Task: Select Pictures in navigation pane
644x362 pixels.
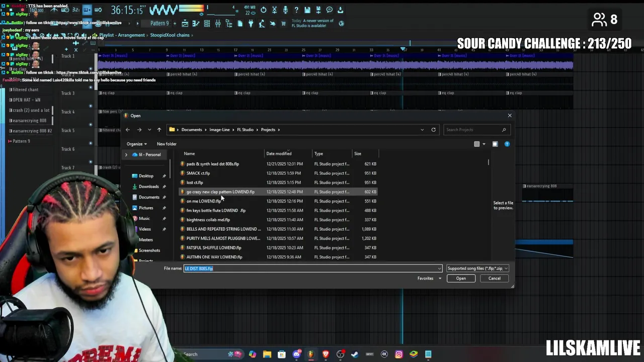Action: (x=146, y=208)
